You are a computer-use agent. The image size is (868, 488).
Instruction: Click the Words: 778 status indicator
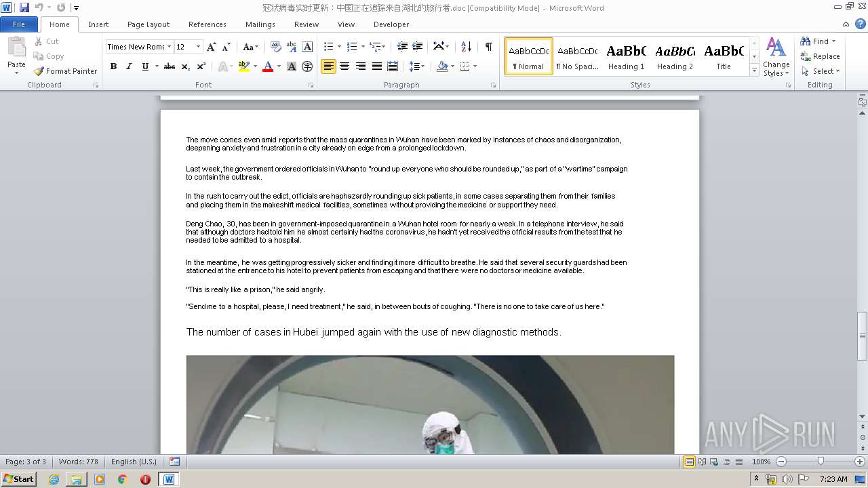(79, 462)
